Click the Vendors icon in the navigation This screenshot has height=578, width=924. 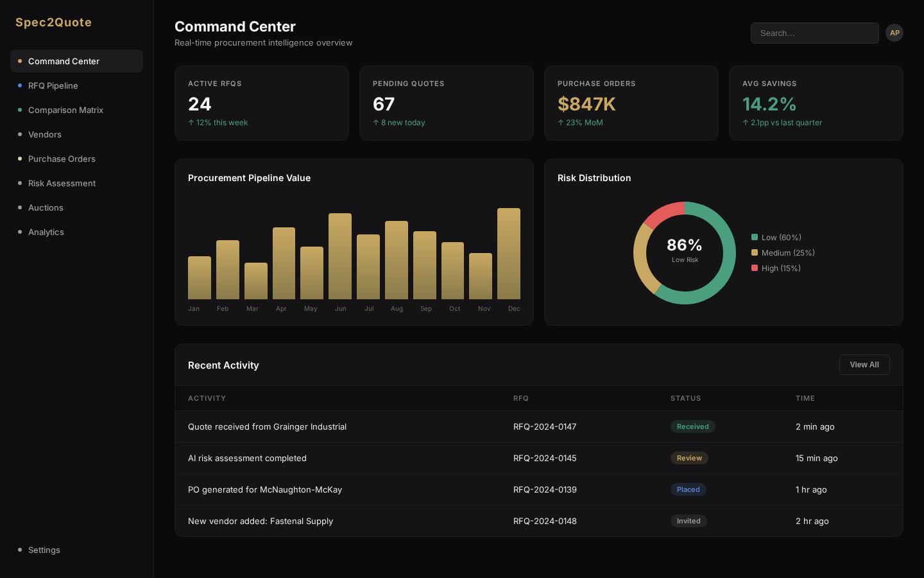[20, 134]
